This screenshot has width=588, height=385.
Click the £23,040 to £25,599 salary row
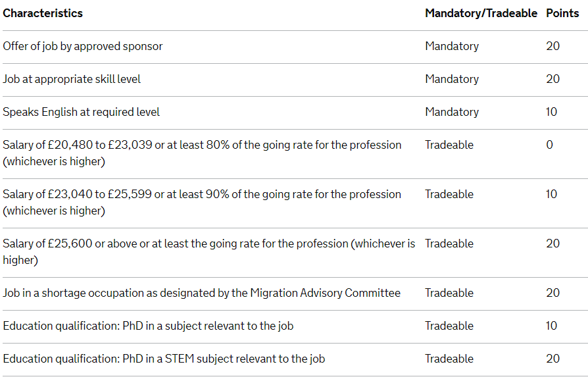click(294, 203)
